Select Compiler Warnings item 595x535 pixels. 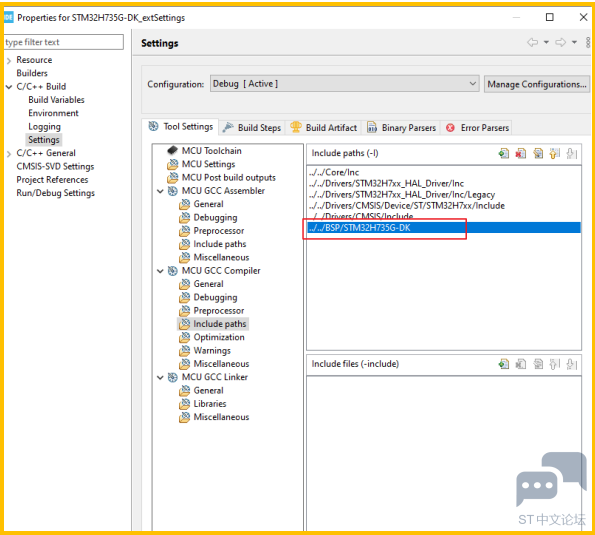coord(212,350)
